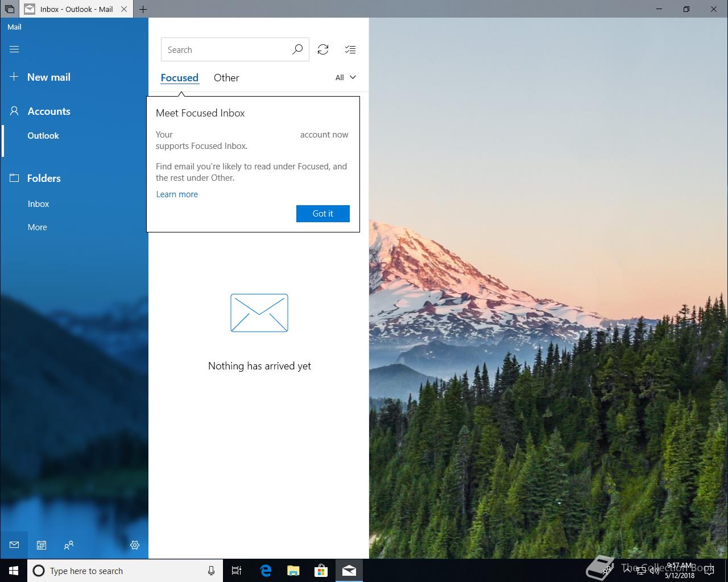
Task: Select the Inbox - Outlook - Mail tab
Action: click(x=76, y=9)
